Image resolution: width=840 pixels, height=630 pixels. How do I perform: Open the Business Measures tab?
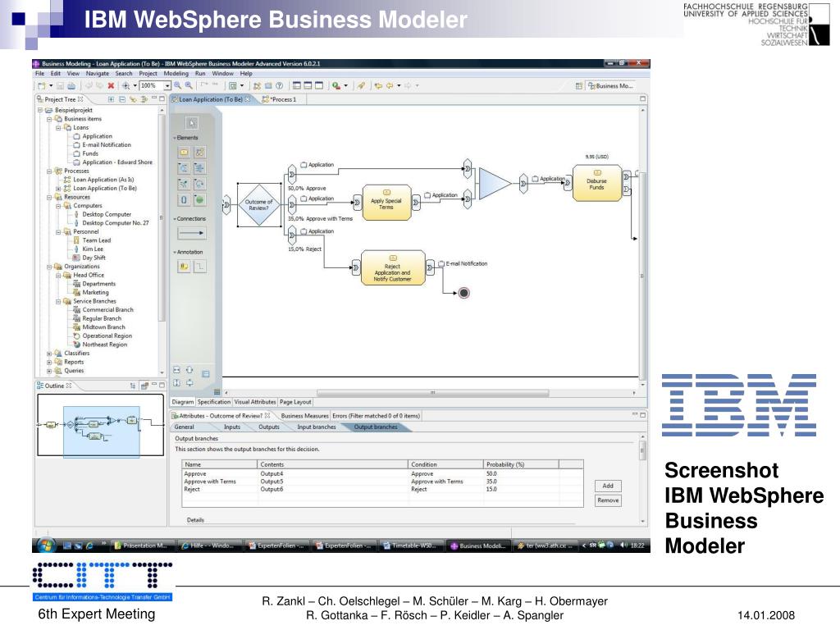[x=305, y=416]
